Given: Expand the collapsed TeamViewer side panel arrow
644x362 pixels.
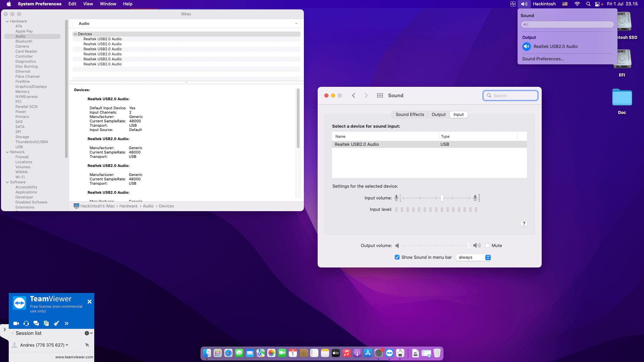Looking at the screenshot, I should pyautogui.click(x=4, y=329).
